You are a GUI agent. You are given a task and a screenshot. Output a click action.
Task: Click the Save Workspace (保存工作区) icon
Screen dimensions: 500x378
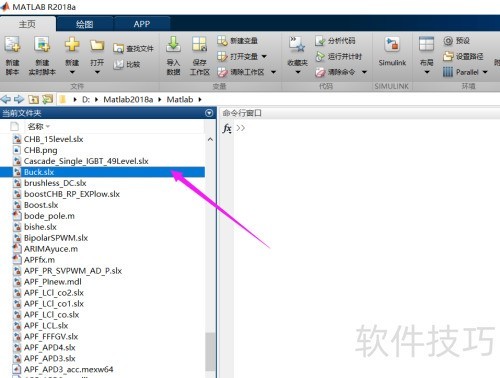coord(199,45)
